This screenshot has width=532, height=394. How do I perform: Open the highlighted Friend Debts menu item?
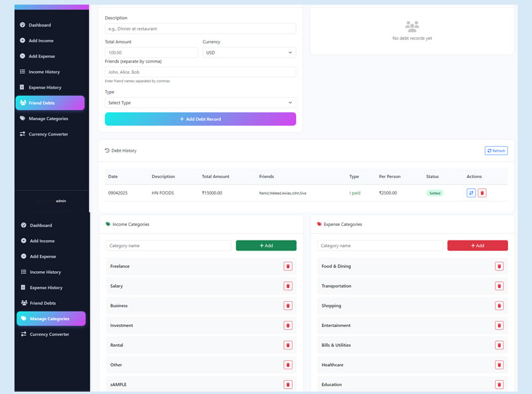[50, 103]
